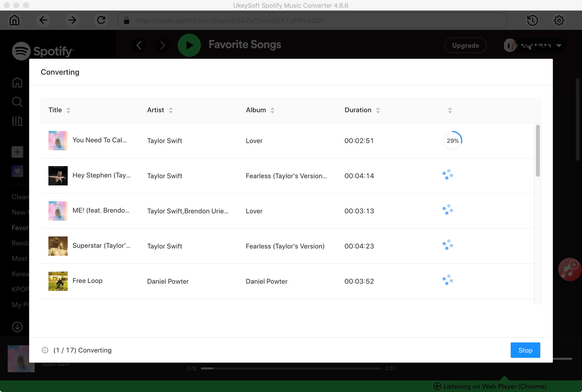Expand the last column options arrow

tap(450, 110)
